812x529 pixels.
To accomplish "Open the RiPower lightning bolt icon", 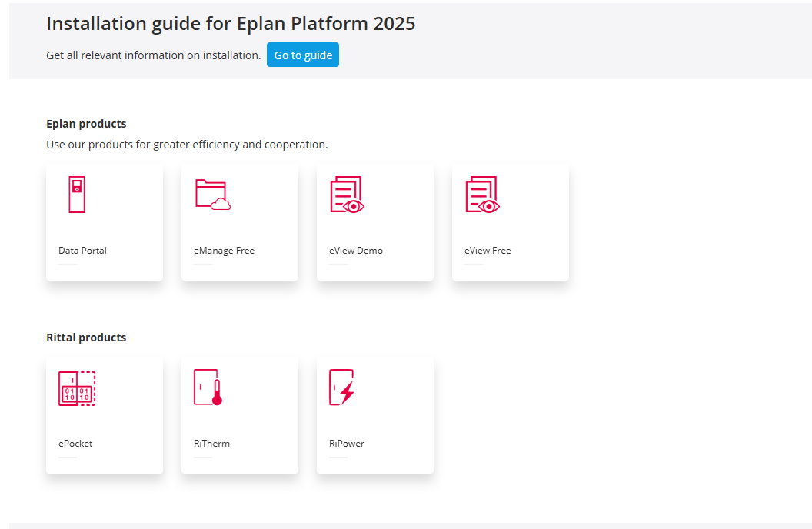I will click(341, 388).
